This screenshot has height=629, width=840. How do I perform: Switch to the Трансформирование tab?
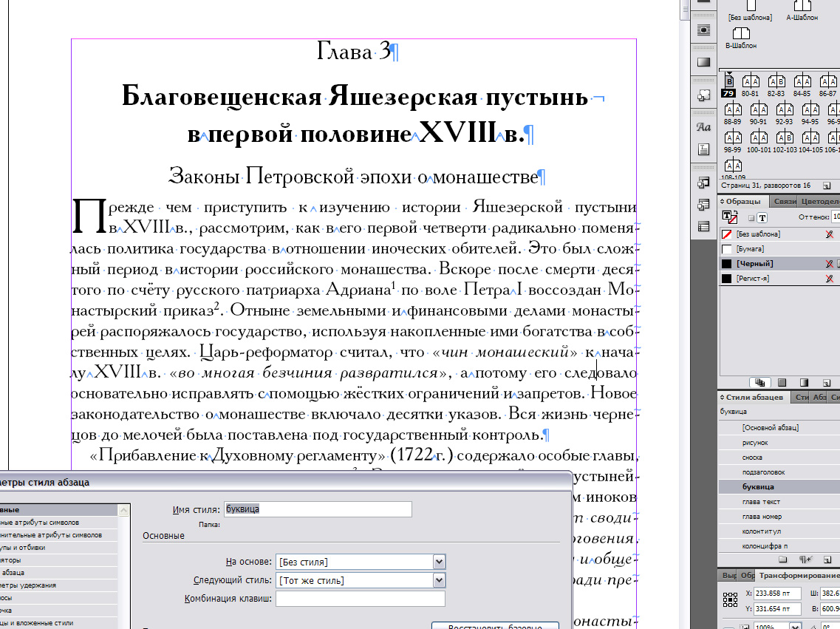pyautogui.click(x=798, y=576)
